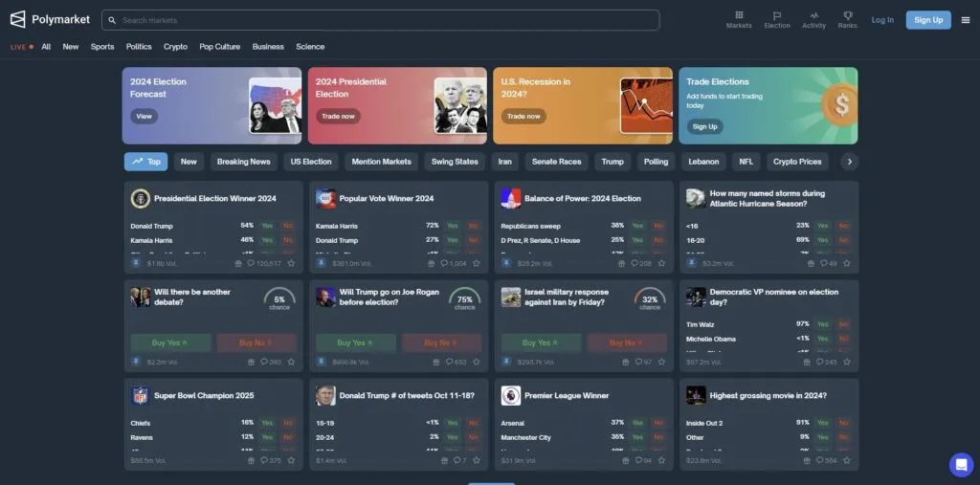Click Yes for Republicans sweep
The image size is (980, 485).
click(637, 226)
